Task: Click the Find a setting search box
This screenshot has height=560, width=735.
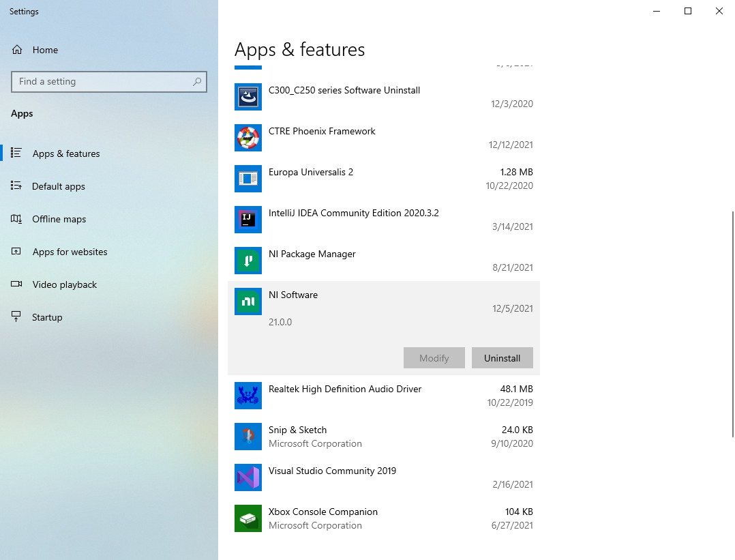Action: tap(108, 81)
